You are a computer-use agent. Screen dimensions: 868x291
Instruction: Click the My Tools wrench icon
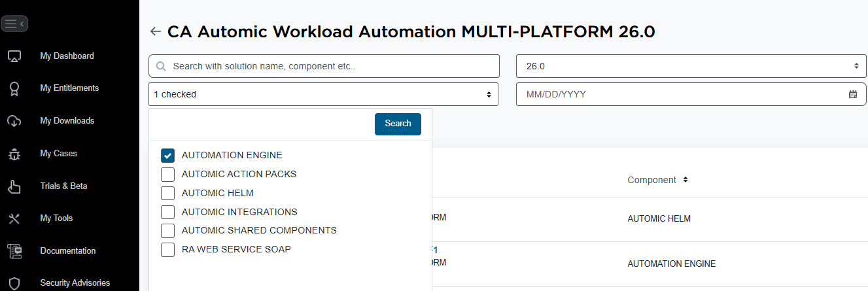[x=14, y=218]
